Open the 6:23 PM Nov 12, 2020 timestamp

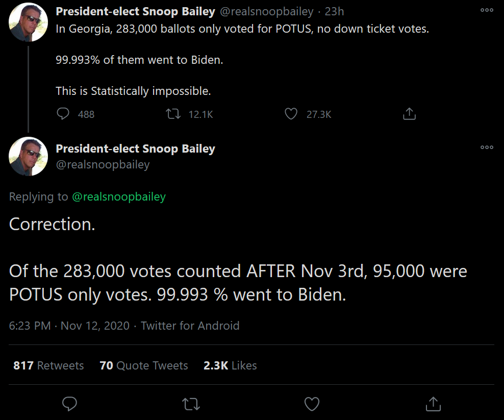tap(69, 326)
